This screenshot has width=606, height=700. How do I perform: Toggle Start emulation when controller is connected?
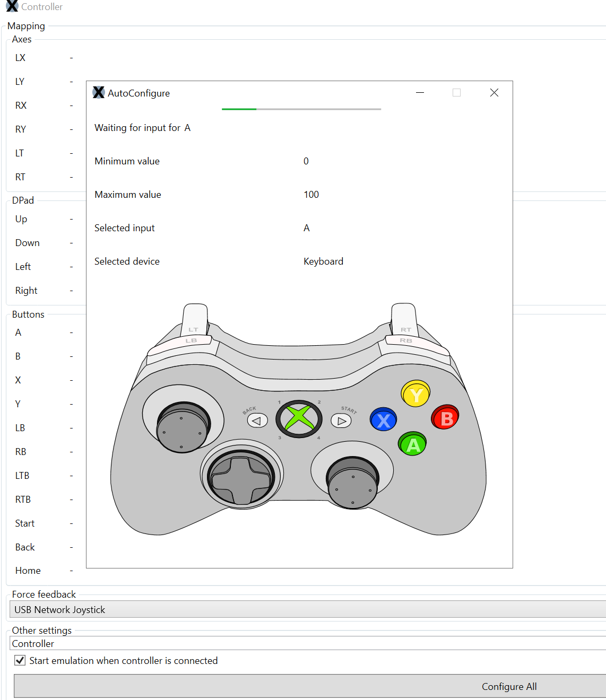coord(20,660)
